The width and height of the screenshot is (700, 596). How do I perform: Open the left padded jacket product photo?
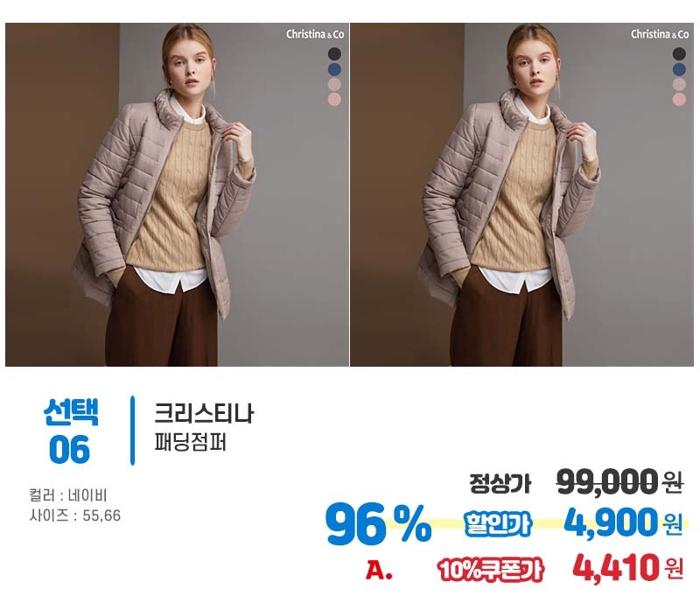[177, 194]
